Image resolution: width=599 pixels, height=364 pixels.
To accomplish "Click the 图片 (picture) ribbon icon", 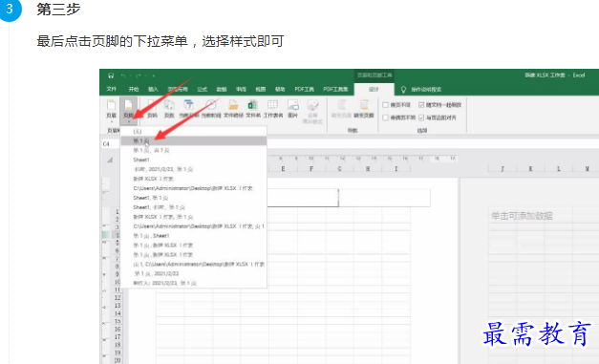I will coord(293,109).
